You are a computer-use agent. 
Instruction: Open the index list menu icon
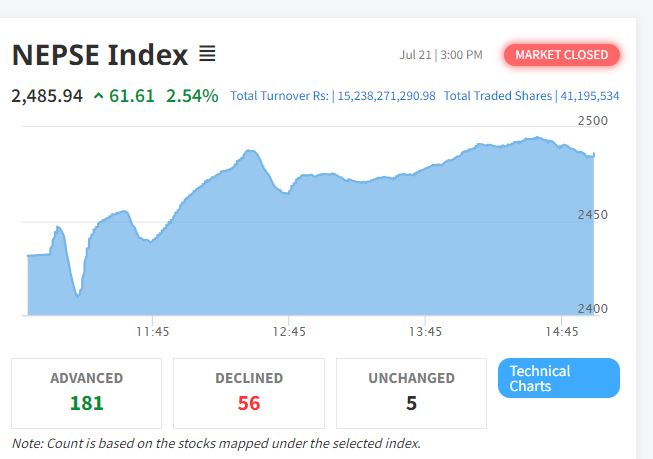pos(207,54)
